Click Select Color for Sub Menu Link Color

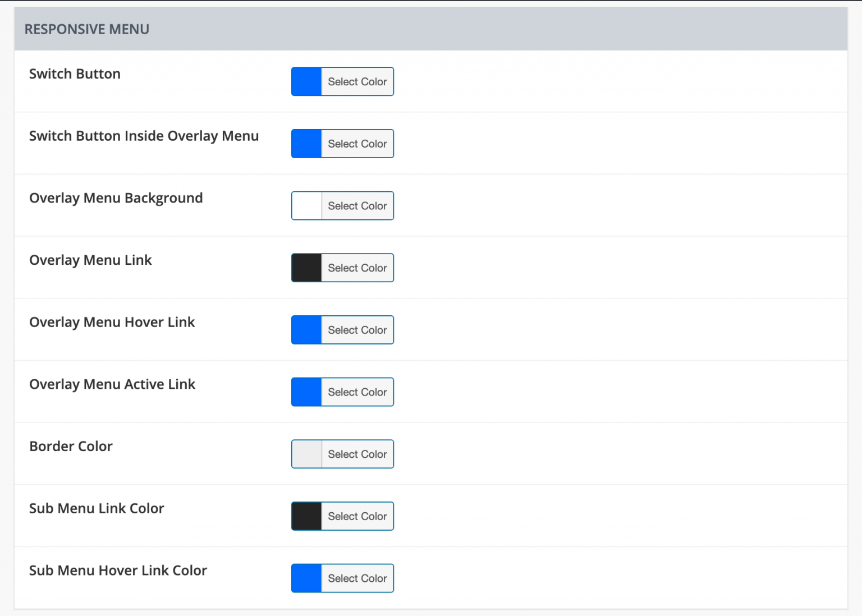[x=357, y=516]
